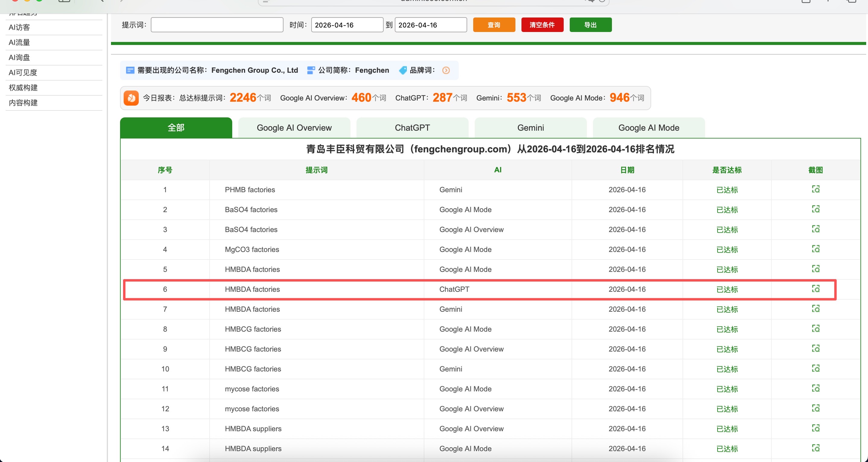Click the orange pie-chart report icon beside 今日报表
The height and width of the screenshot is (462, 868).
(x=131, y=98)
